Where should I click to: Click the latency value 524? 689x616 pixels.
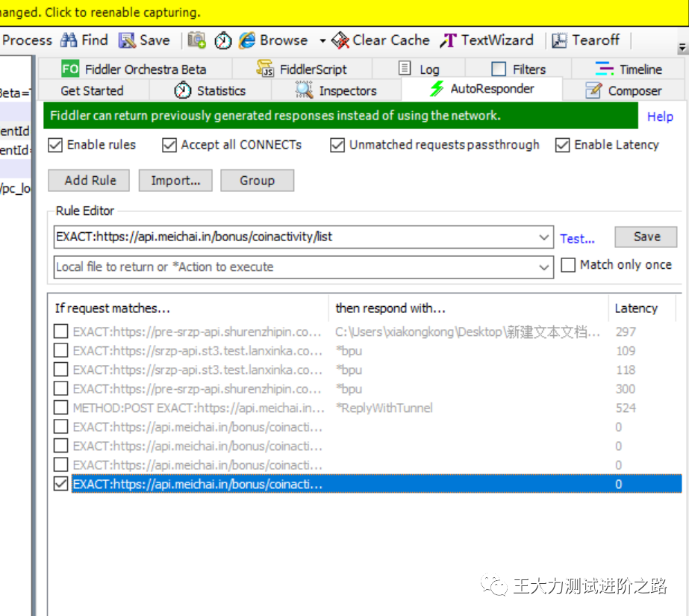[x=626, y=408]
